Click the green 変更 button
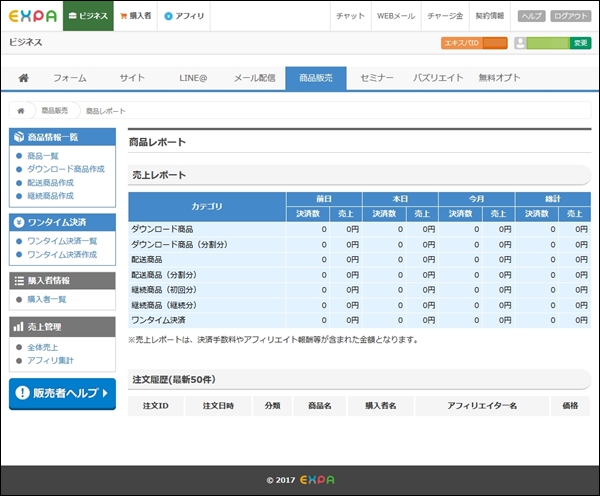 (580, 43)
